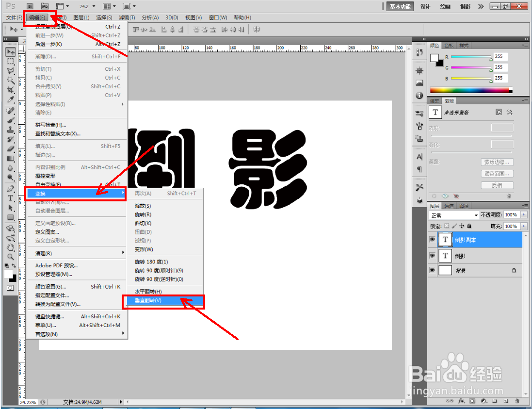The width and height of the screenshot is (532, 409).
Task: Hide the 背景 layer visibility
Action: click(432, 270)
